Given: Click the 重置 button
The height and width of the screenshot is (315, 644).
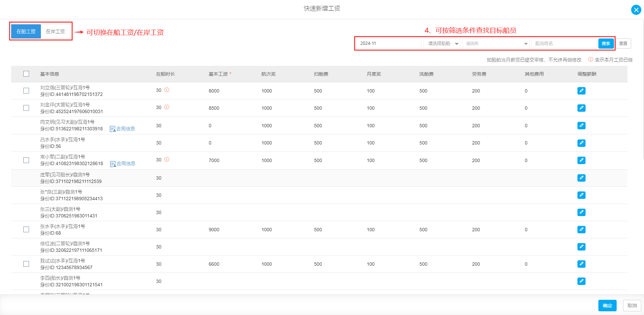Looking at the screenshot, I should 623,44.
